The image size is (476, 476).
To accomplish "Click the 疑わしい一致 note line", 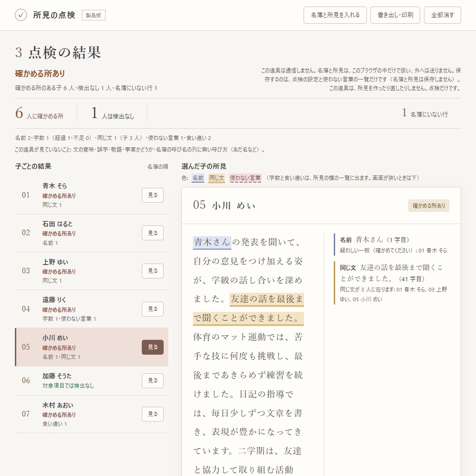I will pos(393,251).
